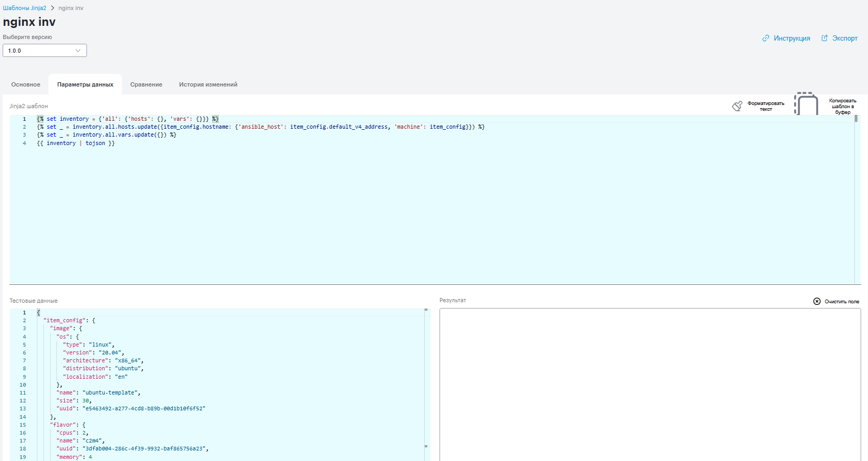
Task: Click Очистить поле button label
Action: 842,302
